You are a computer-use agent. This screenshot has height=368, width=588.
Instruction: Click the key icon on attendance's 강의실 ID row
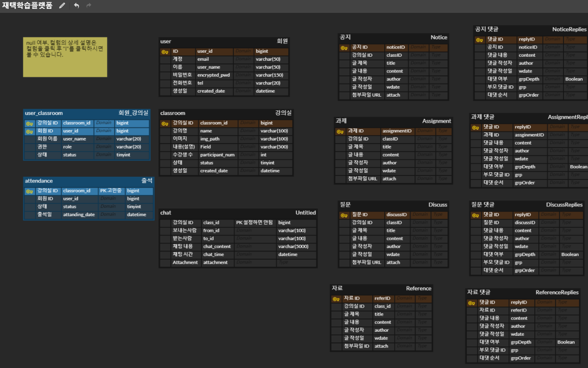click(x=29, y=190)
